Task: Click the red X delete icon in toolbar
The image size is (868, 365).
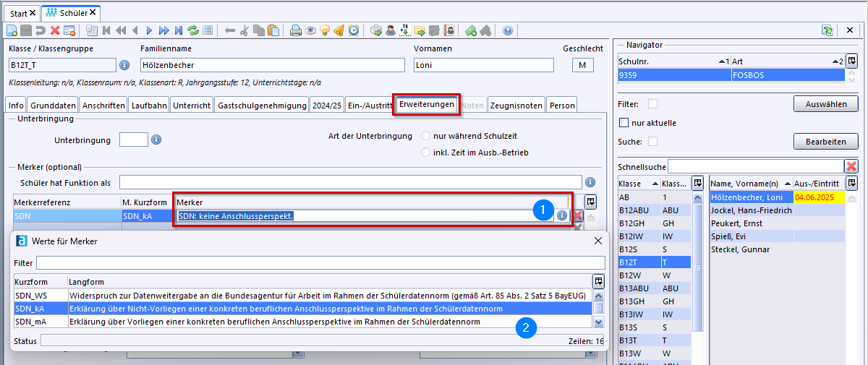Action: tap(55, 30)
